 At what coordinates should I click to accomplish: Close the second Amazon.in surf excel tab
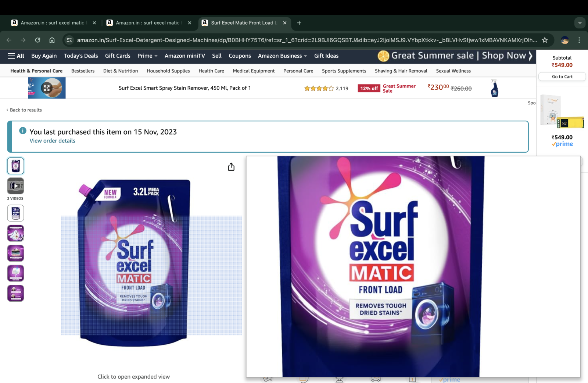pos(190,23)
